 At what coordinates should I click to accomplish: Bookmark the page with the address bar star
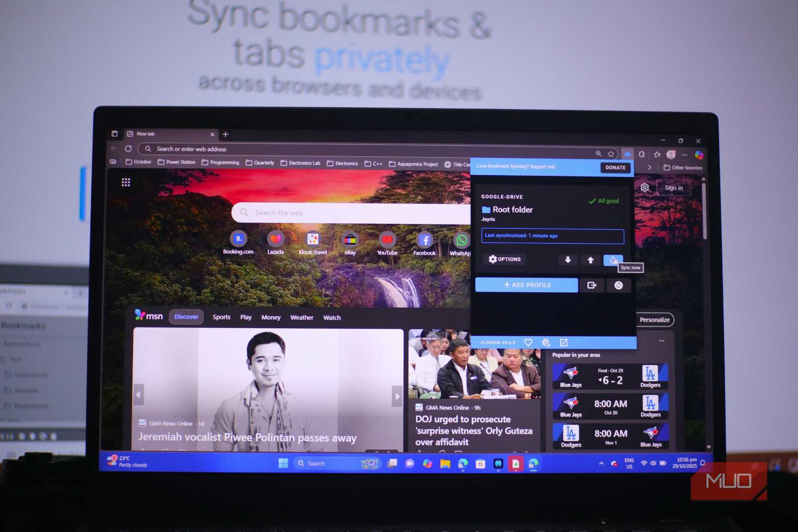611,154
